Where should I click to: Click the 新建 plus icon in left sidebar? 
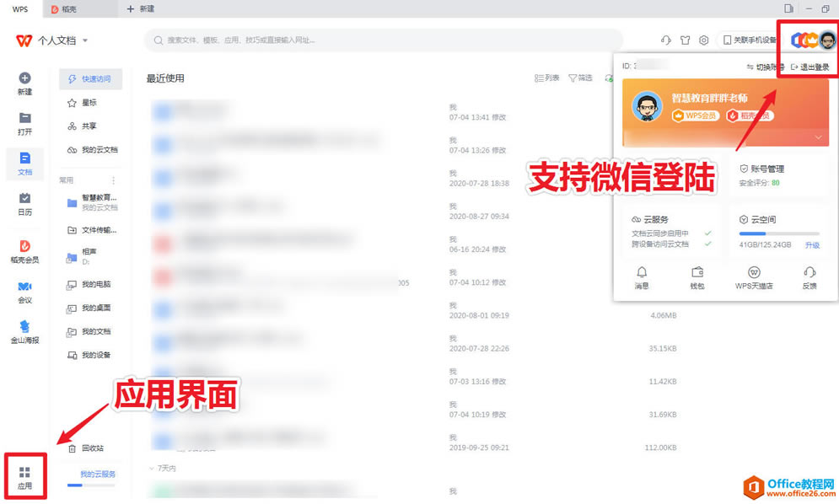click(24, 78)
